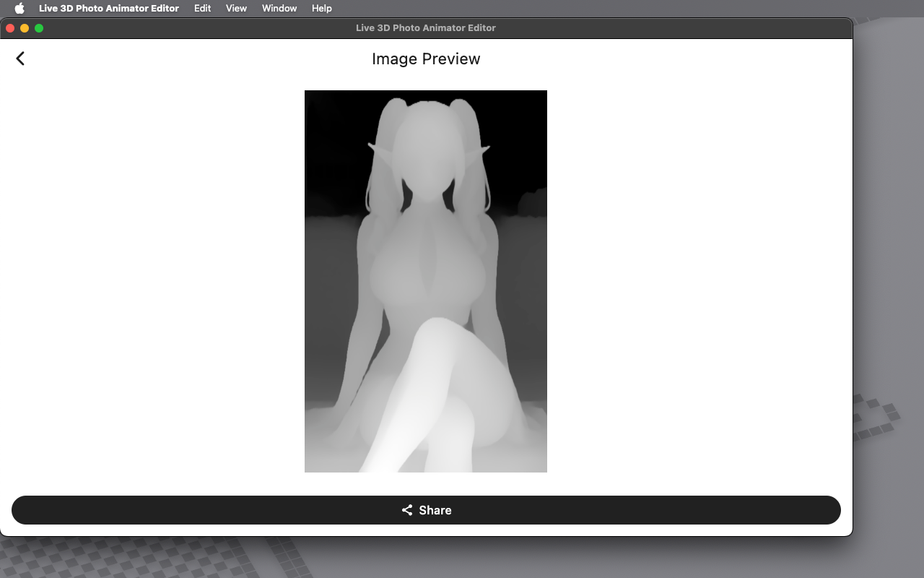This screenshot has width=924, height=578.
Task: Open the Apple menu
Action: (x=19, y=8)
